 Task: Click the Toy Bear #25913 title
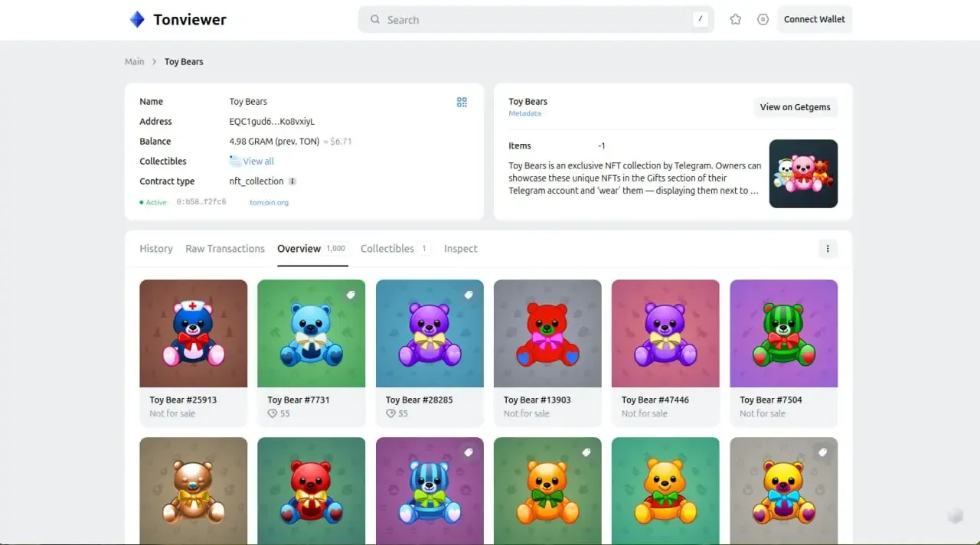pyautogui.click(x=183, y=400)
